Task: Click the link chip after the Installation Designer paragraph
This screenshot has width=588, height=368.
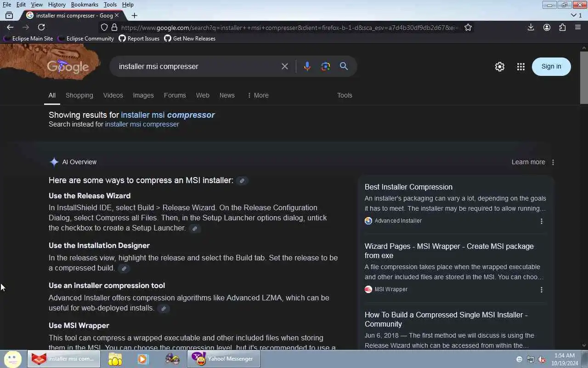Action: coord(124,269)
